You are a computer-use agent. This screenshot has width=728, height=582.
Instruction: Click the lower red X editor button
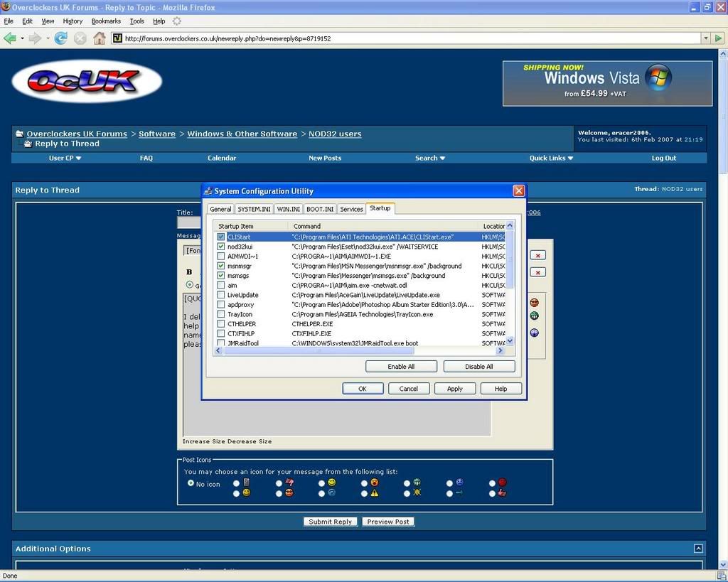537,272
